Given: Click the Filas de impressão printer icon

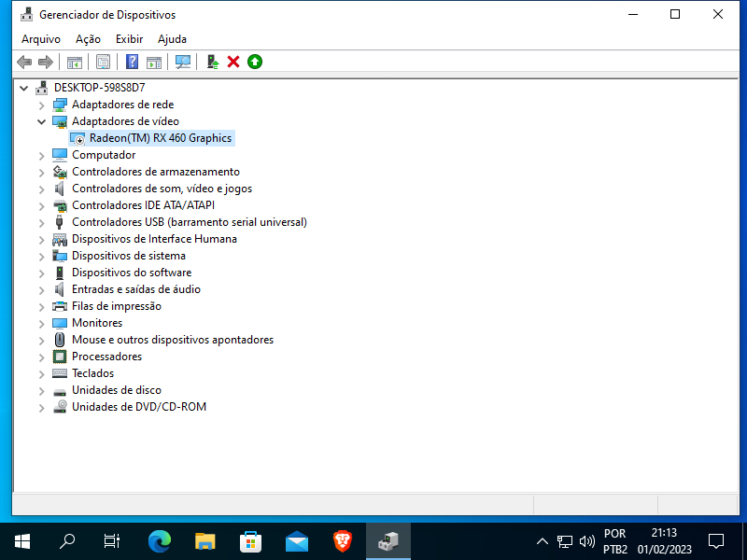Looking at the screenshot, I should click(60, 306).
